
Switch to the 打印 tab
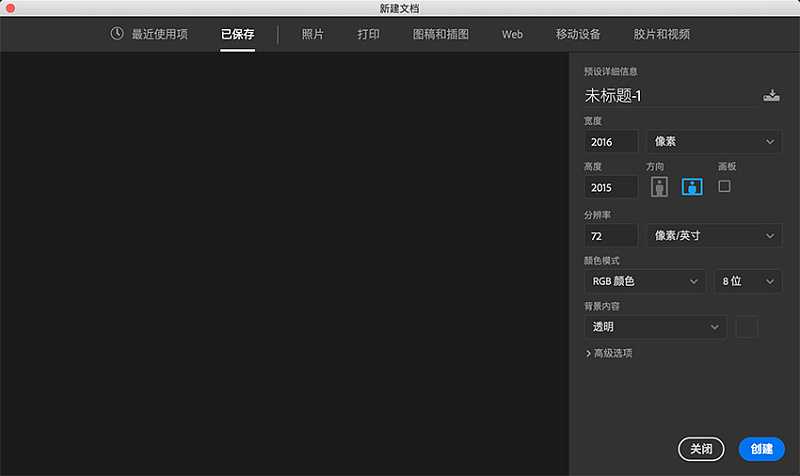coord(368,34)
